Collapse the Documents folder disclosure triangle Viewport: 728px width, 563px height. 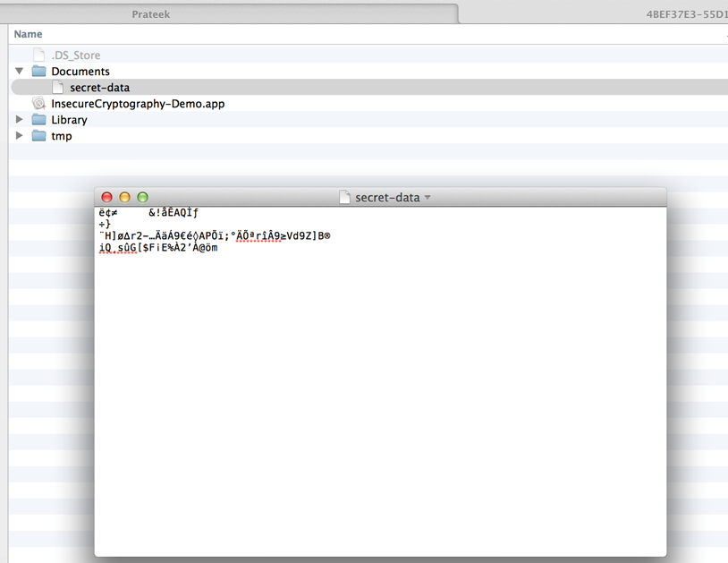click(x=20, y=72)
